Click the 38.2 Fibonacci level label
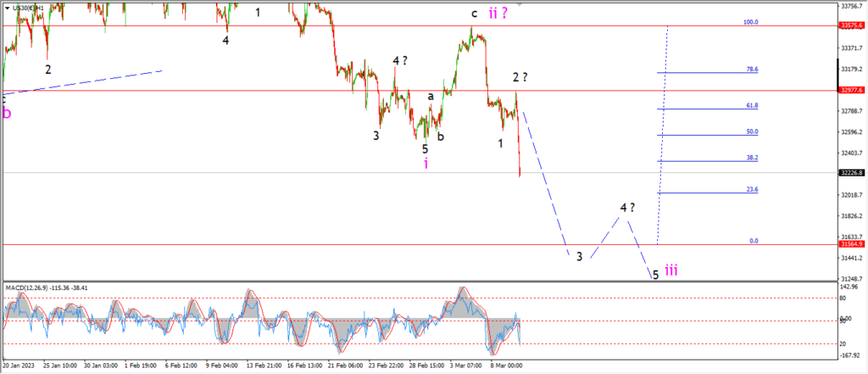This screenshot has width=868, height=374. pos(753,158)
